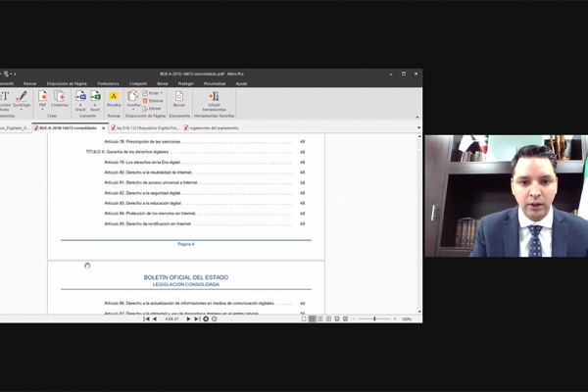Click the Artículo 83 educación digital entry
The image size is (588, 392).
tap(205, 203)
